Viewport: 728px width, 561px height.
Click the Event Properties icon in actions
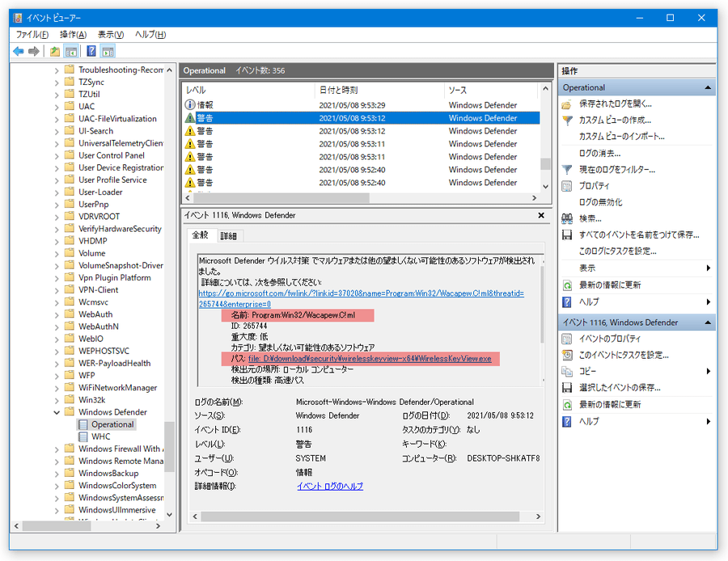567,339
